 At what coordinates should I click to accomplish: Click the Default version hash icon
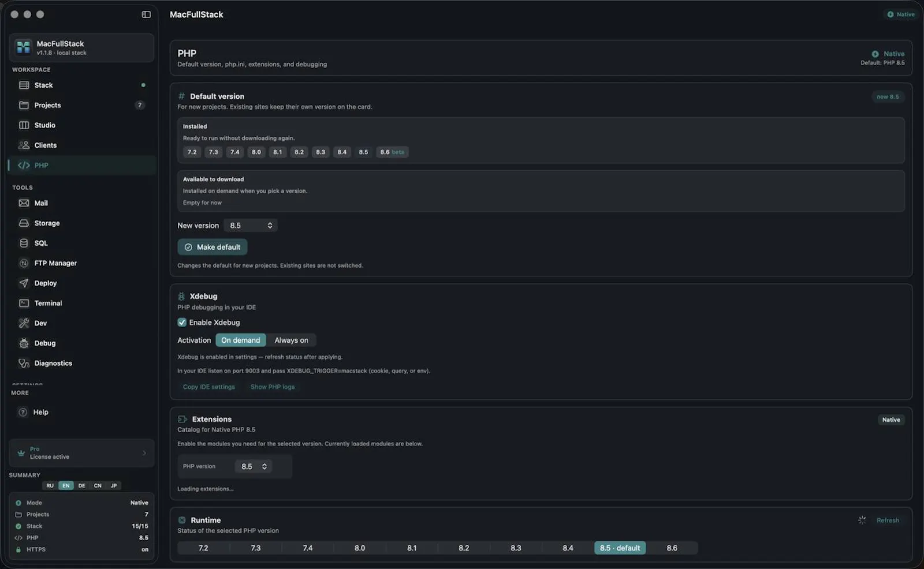(181, 96)
